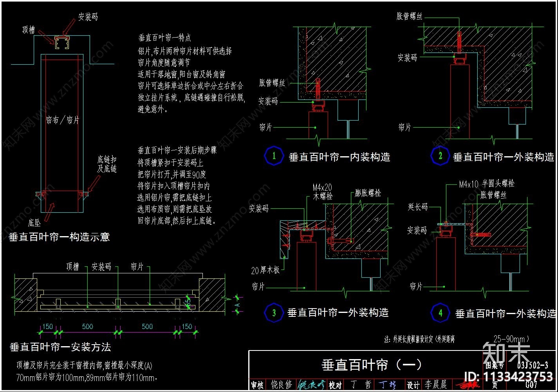This screenshot has width=558, height=392.
Task: Click '胀管螺丝' label in detail 2
Action: 409,16
